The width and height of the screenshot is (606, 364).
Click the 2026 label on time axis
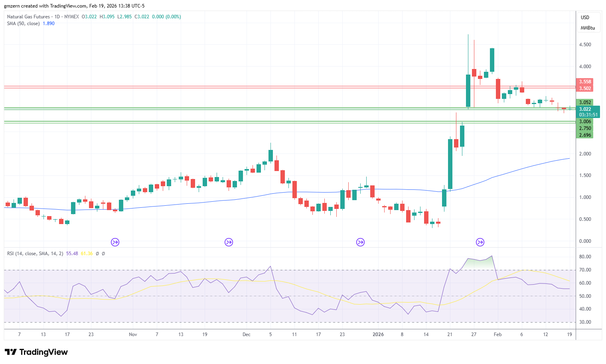pos(378,334)
